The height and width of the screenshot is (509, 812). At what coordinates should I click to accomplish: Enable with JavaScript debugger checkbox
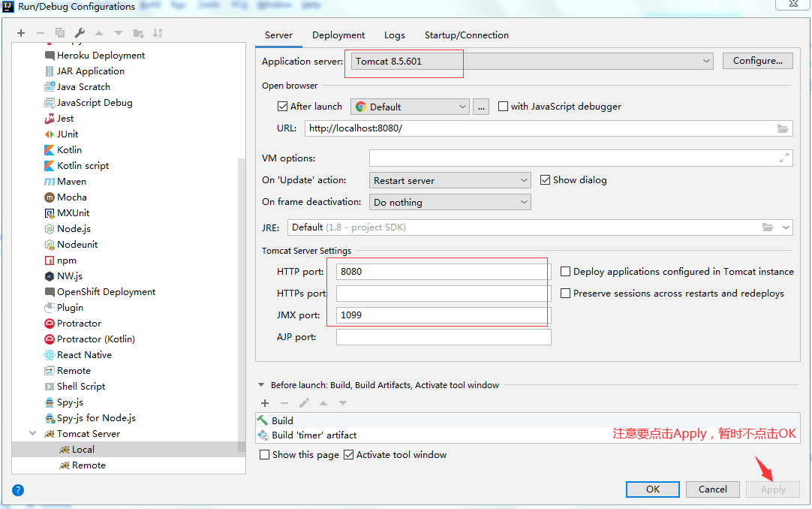coord(503,106)
